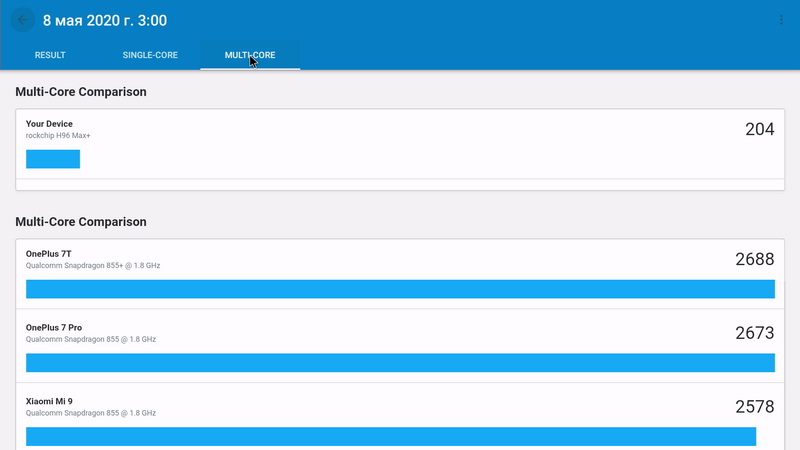
Task: Open the Xiaomi Mi 9 entry
Action: (x=50, y=401)
